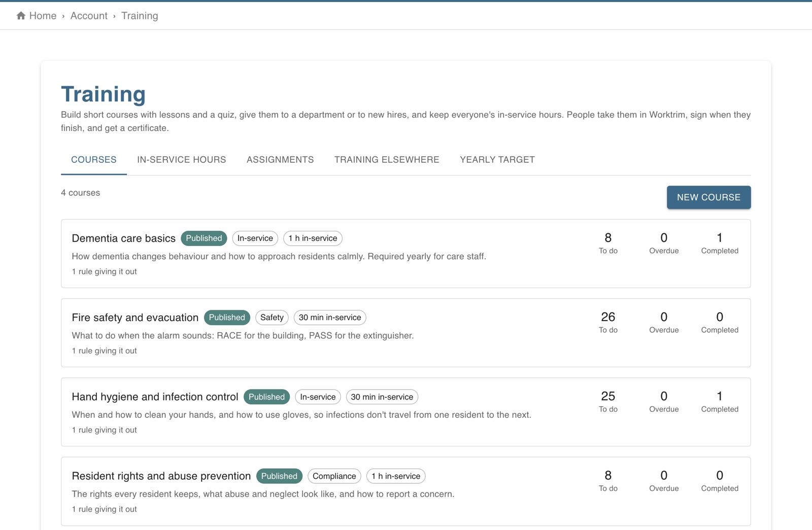812x530 pixels.
Task: Select the Training breadcrumb item
Action: (140, 16)
